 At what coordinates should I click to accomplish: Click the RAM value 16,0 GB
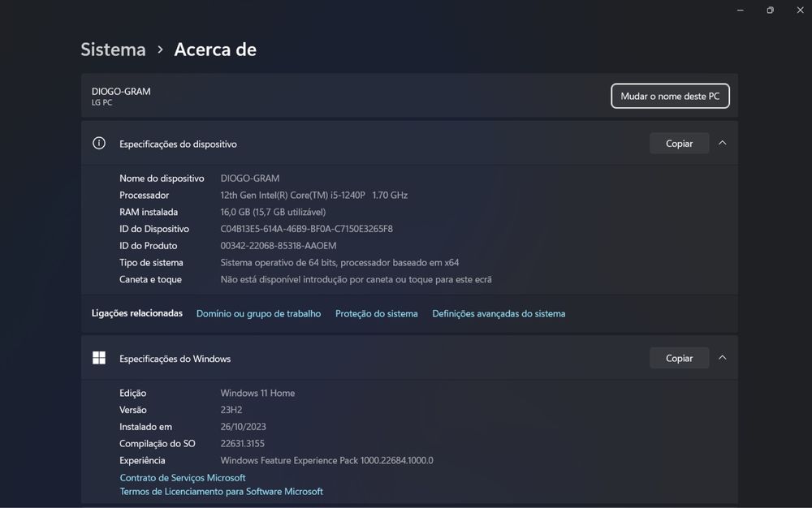[x=273, y=212]
